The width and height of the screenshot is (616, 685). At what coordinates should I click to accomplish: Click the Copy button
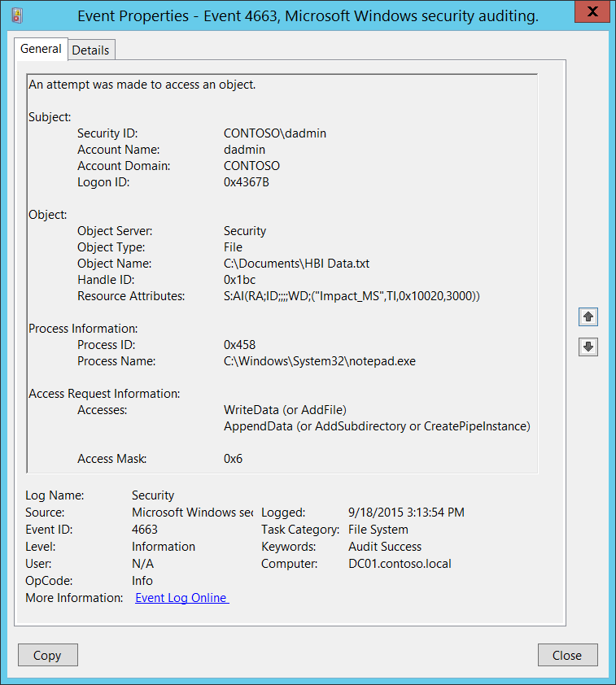click(x=48, y=655)
